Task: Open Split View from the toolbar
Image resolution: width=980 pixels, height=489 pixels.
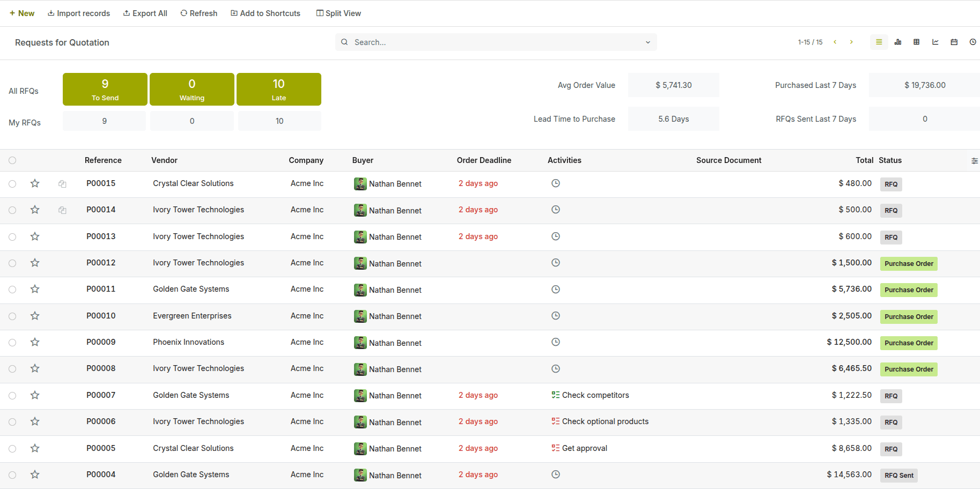Action: pyautogui.click(x=338, y=13)
